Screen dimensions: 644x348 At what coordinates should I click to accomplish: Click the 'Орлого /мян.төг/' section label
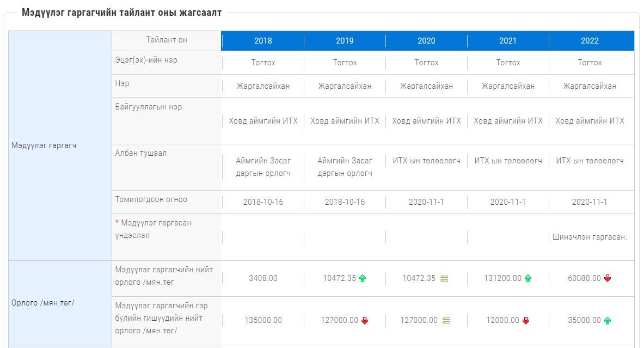[x=43, y=303]
